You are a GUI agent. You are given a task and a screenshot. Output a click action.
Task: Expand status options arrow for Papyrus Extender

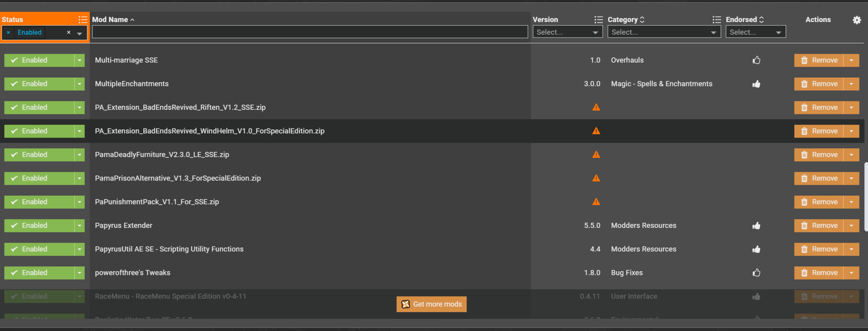[80, 225]
